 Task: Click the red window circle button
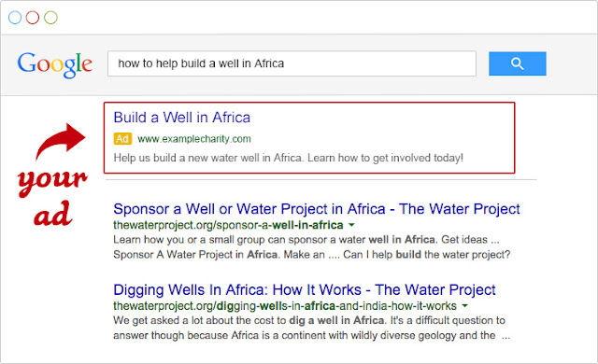pyautogui.click(x=33, y=18)
